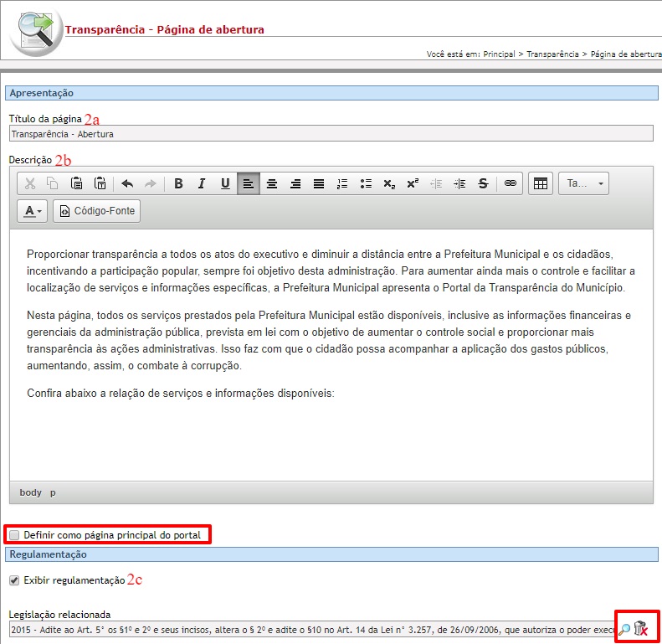Click the Legislação relacionada field
Viewport: 662px width, 644px height.
click(311, 630)
